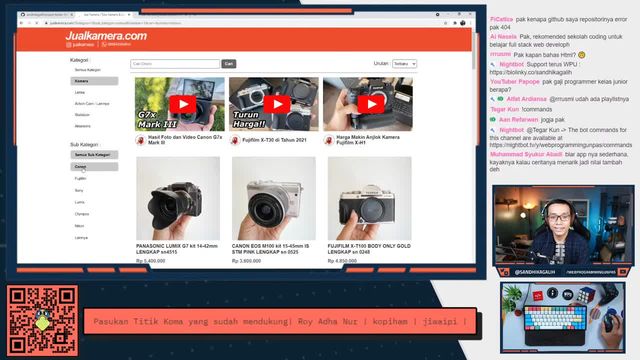The image size is (640, 360).
Task: Click channel avatar beside Fujifilm X-T30 title
Action: 235,140
